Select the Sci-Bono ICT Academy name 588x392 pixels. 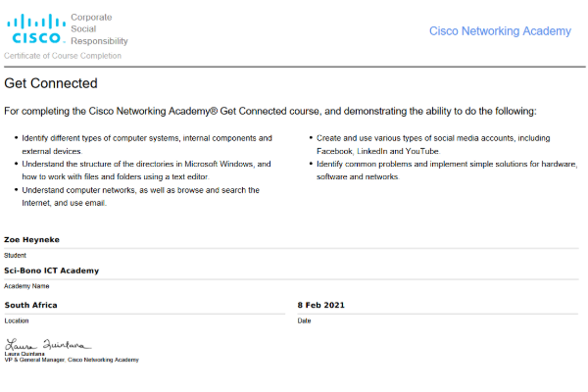click(x=51, y=270)
